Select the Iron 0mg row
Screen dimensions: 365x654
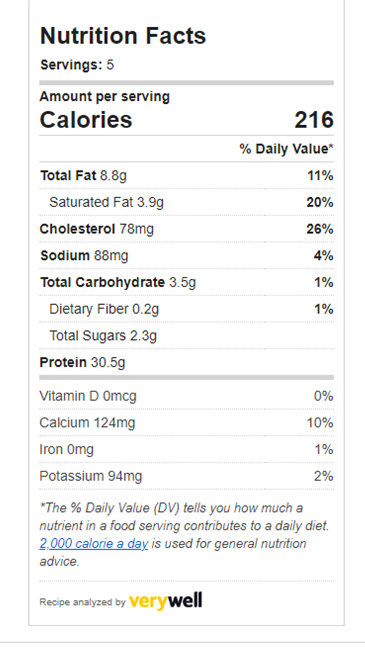186,449
